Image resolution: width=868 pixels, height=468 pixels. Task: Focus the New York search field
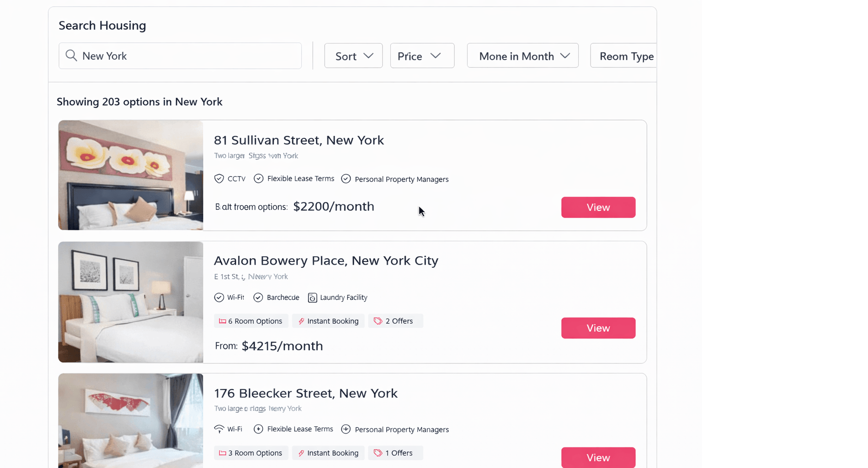(187, 56)
